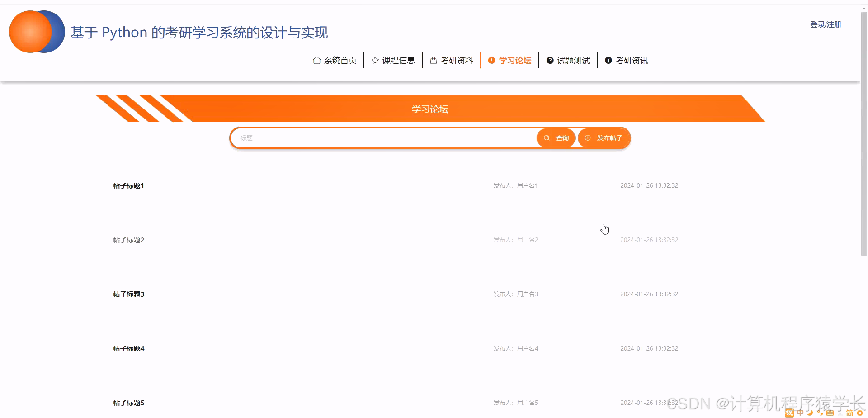
Task: Click the publisher text 发布人：用户名3
Action: [x=516, y=294]
